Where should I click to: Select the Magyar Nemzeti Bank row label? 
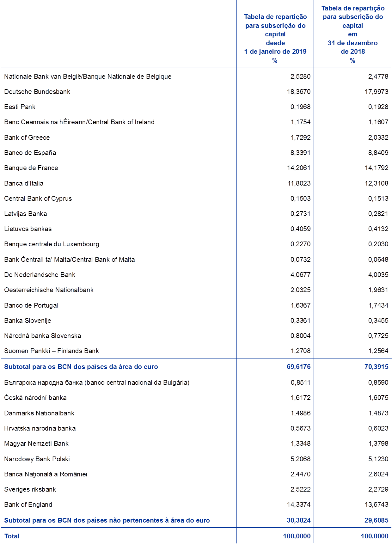click(36, 444)
